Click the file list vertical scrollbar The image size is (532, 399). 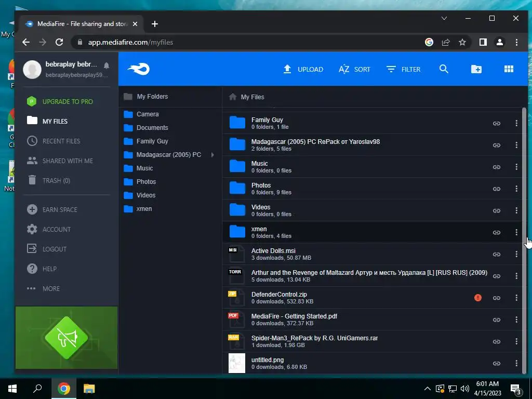pos(525,240)
